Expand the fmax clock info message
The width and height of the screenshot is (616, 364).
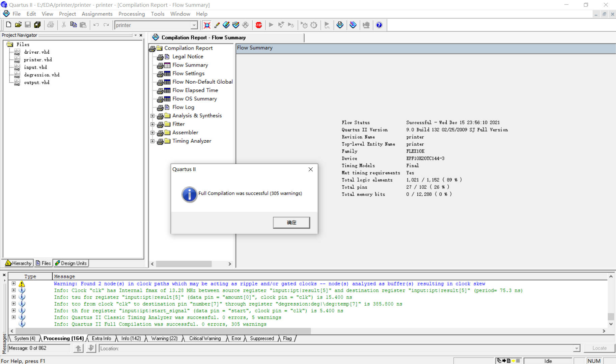tap(13, 290)
